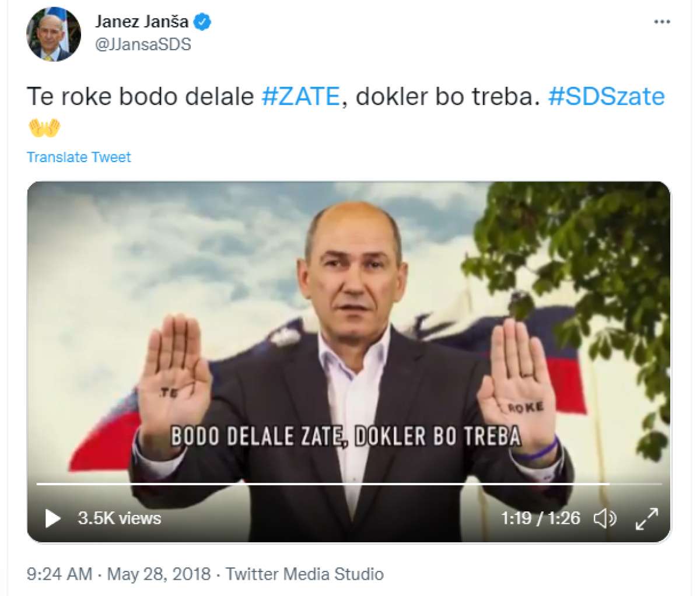Screen dimensions: 700x596
Task: Open the @JJansaSDS handle link
Action: pos(142,44)
